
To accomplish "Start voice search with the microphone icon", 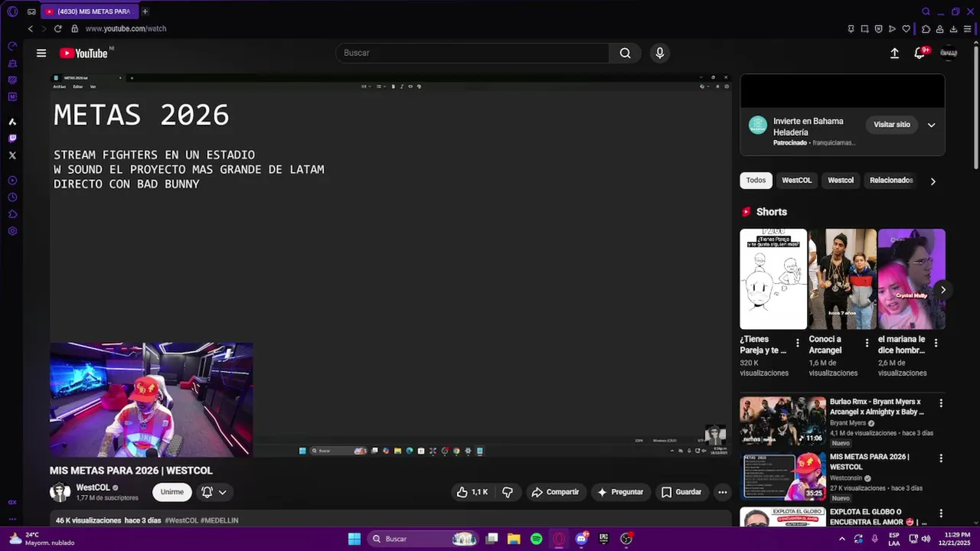I will [660, 53].
